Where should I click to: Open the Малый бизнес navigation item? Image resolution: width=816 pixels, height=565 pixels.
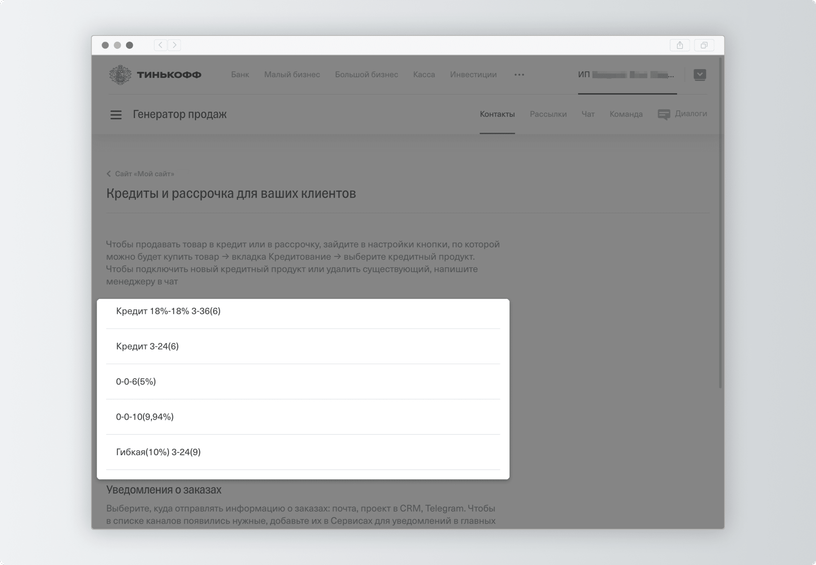click(292, 74)
